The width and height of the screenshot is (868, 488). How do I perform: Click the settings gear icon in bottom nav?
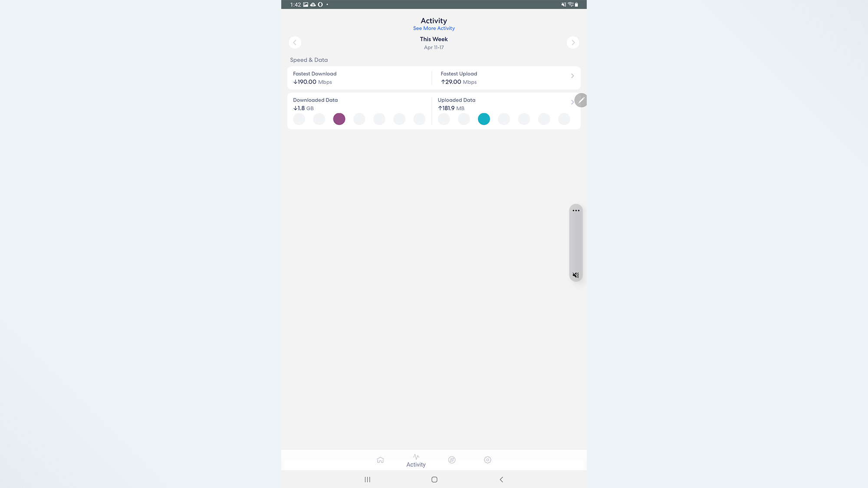[x=487, y=459]
